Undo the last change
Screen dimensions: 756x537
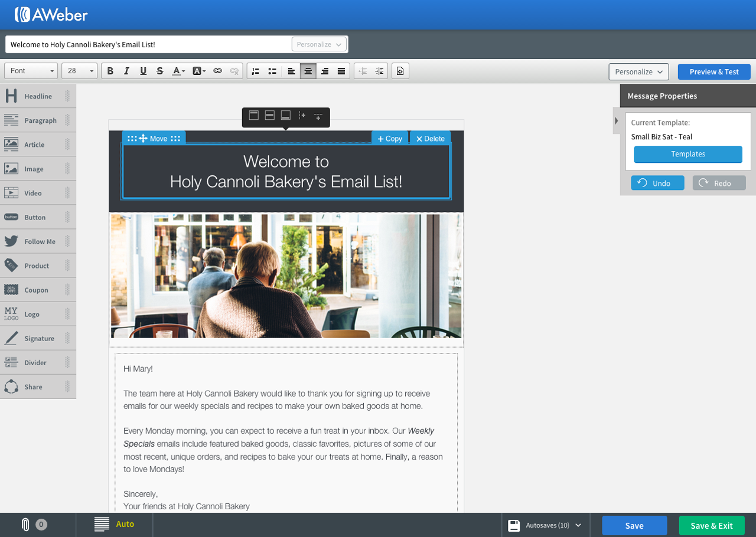657,183
